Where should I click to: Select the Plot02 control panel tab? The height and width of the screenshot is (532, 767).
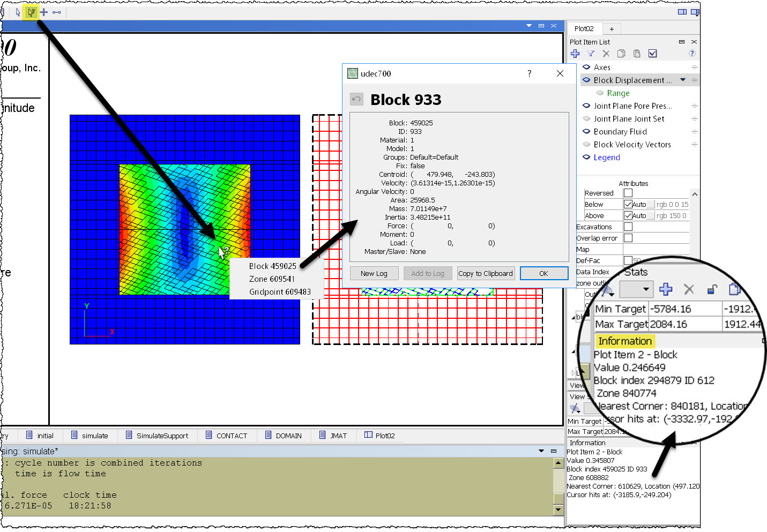click(584, 29)
